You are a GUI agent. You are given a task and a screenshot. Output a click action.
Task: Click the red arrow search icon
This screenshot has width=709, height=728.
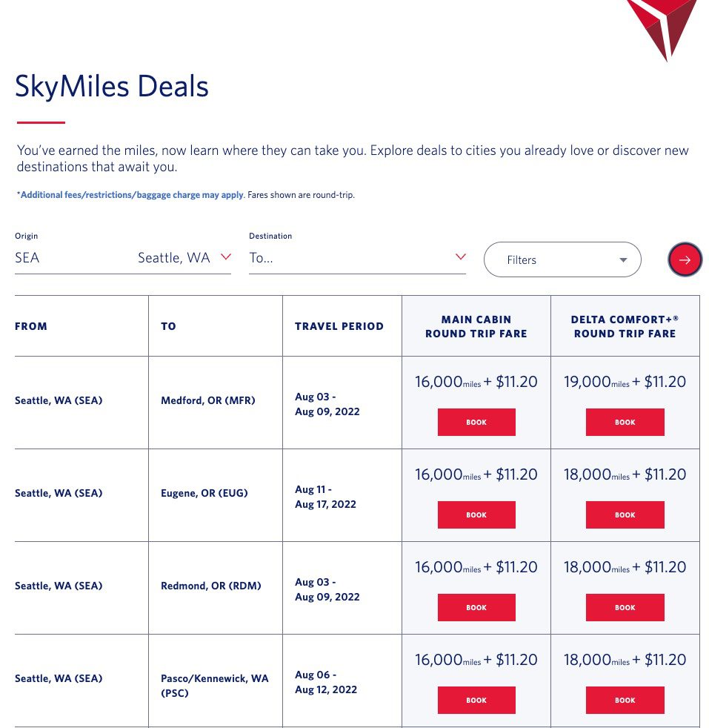coord(685,259)
